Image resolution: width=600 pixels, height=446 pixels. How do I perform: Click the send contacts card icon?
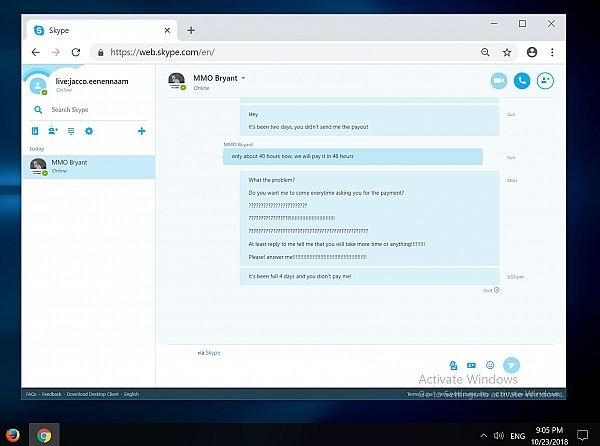click(471, 365)
